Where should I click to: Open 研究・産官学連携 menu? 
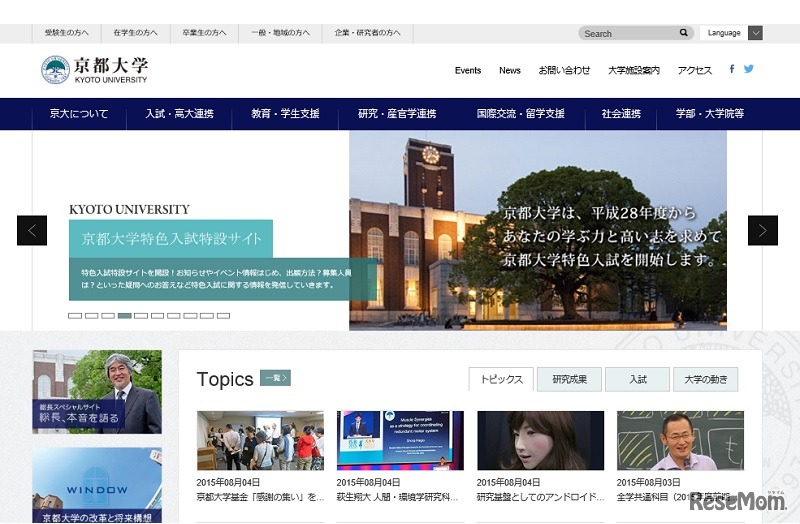click(x=397, y=114)
